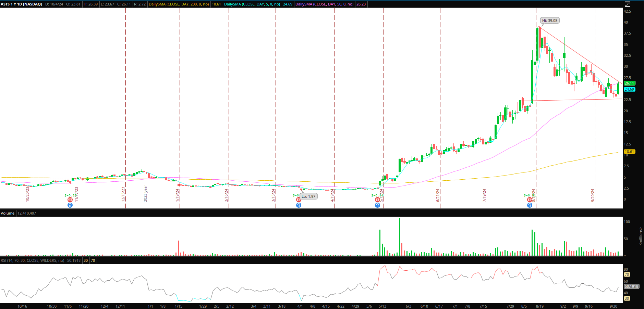
Task: Click the blue lightbulb icon near 8/16/24 line
Action: pyautogui.click(x=530, y=205)
